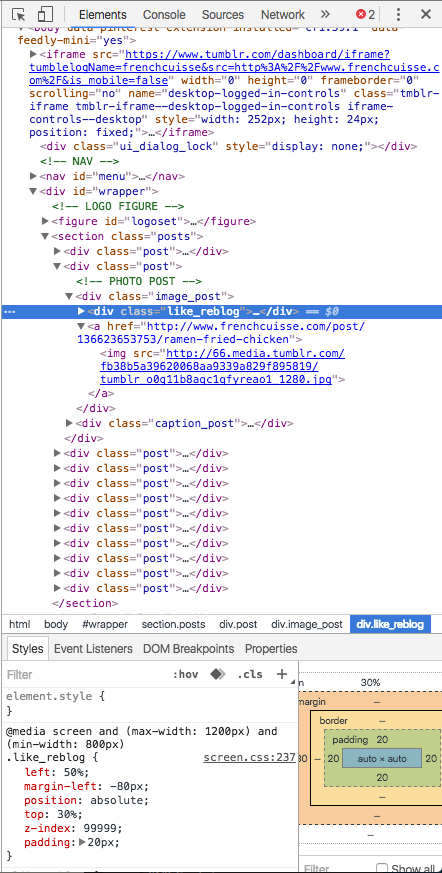
Task: Click the animations diamond icon in Styles toolbar
Action: (x=218, y=674)
